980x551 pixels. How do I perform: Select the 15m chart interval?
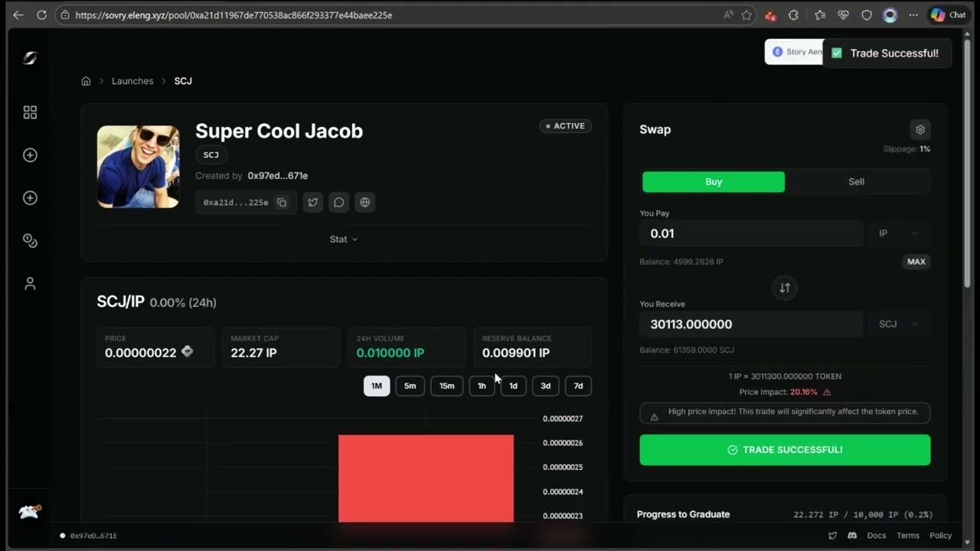click(x=446, y=386)
